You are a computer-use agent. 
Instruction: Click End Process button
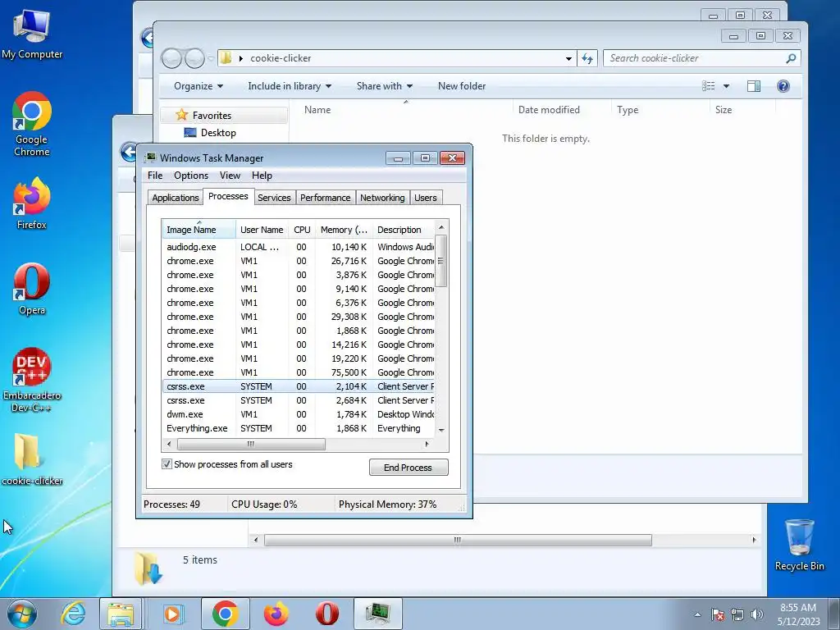(x=409, y=468)
